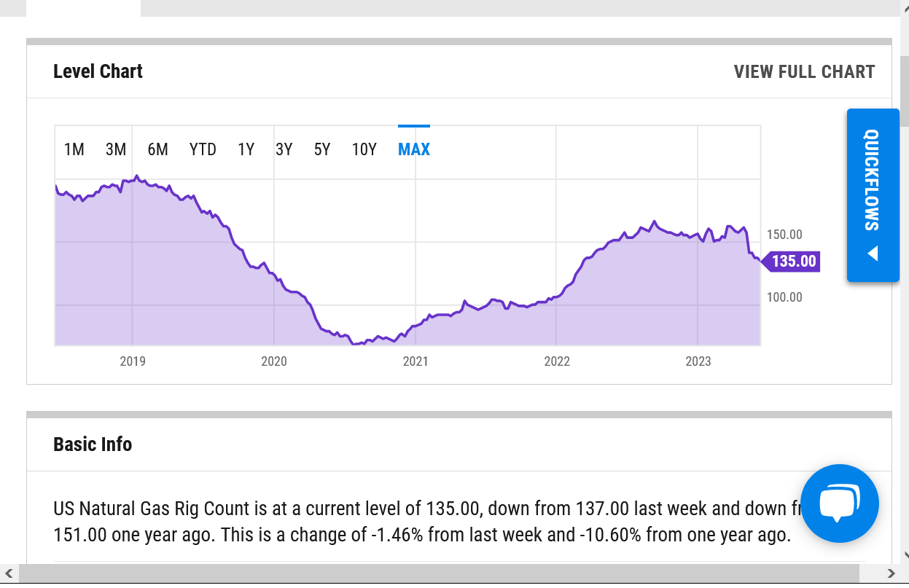
Task: Expand the QUICKFLOWS side panel arrow
Action: tap(873, 254)
